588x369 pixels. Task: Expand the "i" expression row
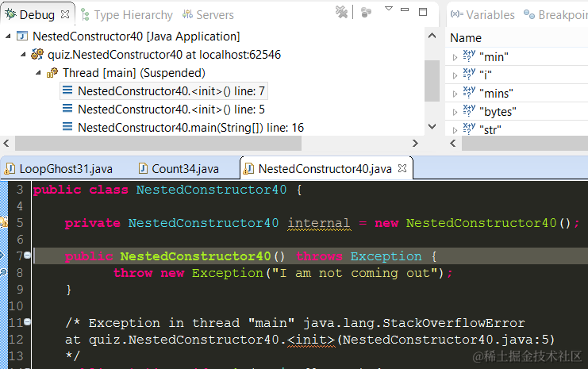455,75
